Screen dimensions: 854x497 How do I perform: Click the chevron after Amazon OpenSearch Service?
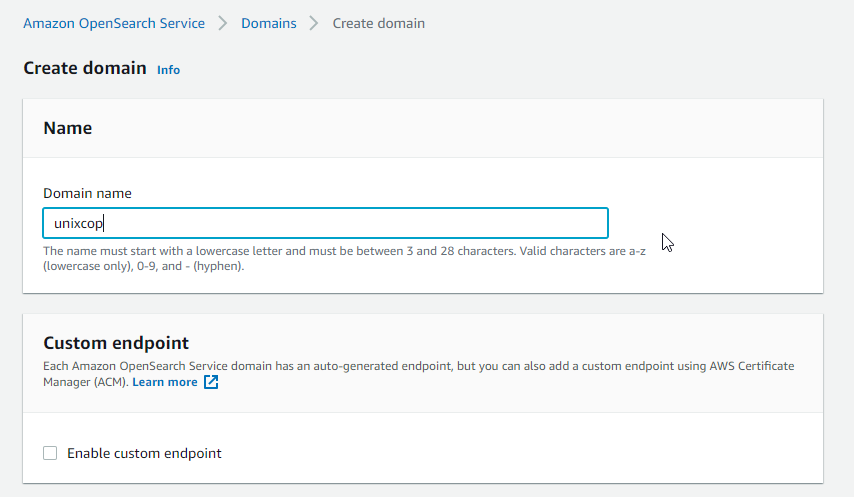click(223, 23)
